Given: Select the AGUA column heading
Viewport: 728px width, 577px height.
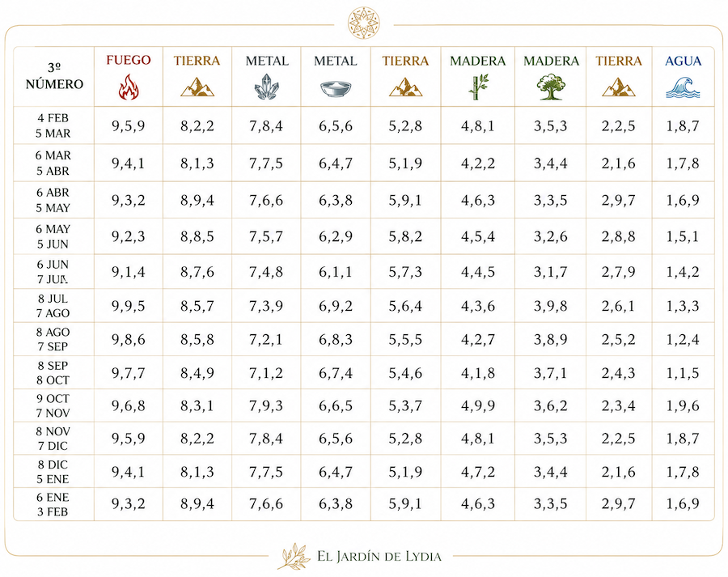Looking at the screenshot, I should 683,61.
